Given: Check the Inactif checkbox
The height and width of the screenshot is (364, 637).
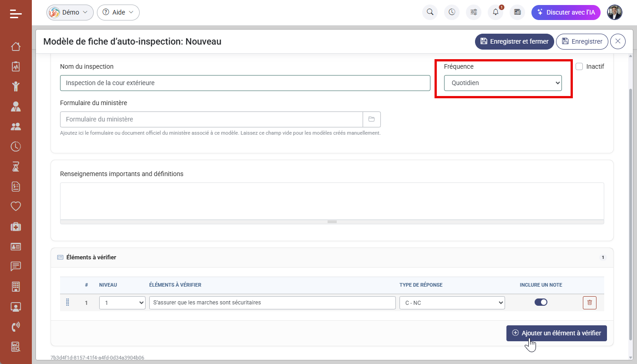Looking at the screenshot, I should pyautogui.click(x=579, y=66).
